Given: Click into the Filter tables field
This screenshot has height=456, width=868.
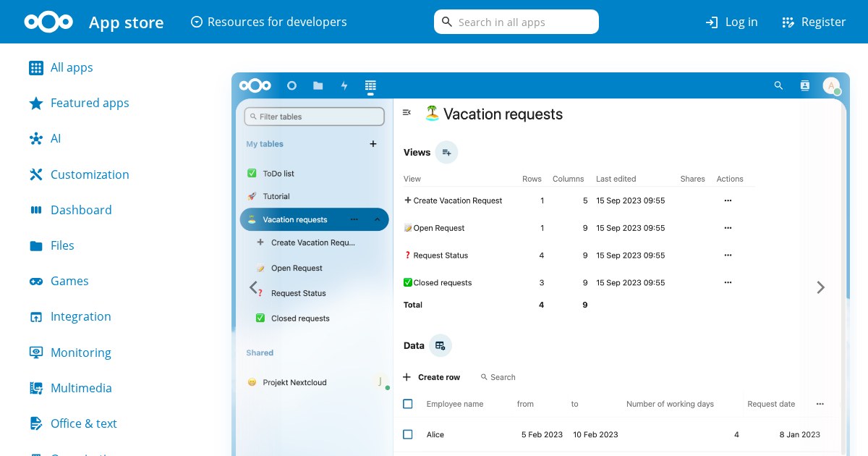Looking at the screenshot, I should pos(314,117).
